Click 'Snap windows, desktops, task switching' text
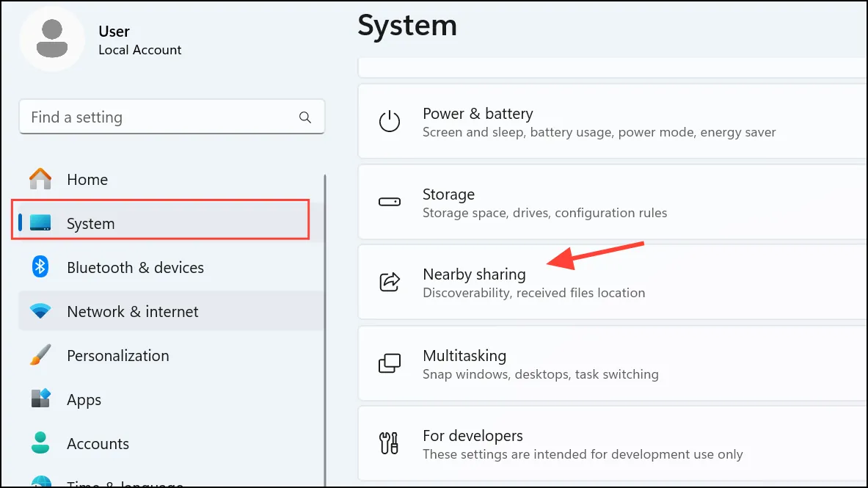 click(540, 374)
